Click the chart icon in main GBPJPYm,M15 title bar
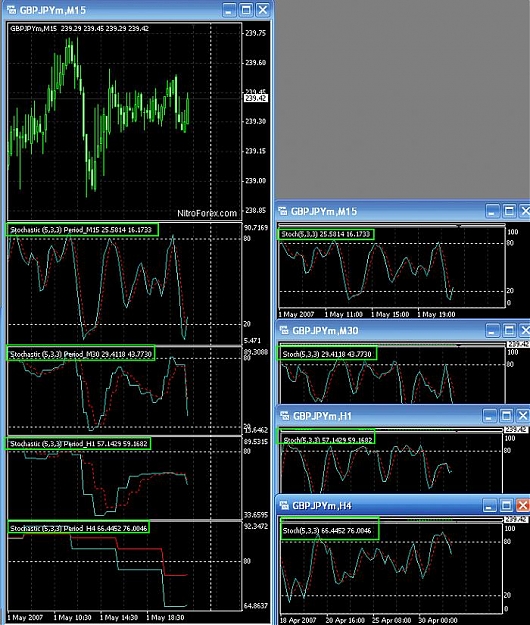This screenshot has height=625, width=530. point(12,10)
